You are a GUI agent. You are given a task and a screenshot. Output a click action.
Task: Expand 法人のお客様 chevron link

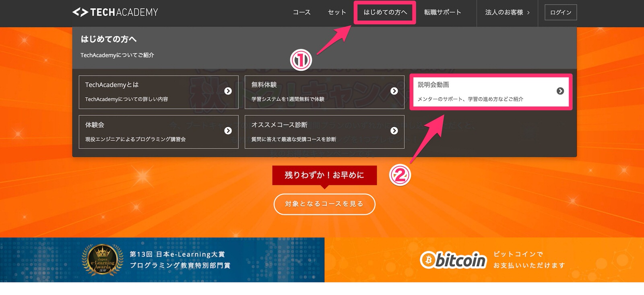coord(507,12)
